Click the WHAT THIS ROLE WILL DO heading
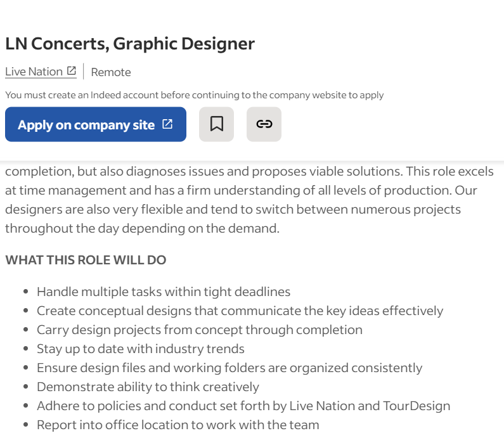This screenshot has height=445, width=504. pos(86,260)
